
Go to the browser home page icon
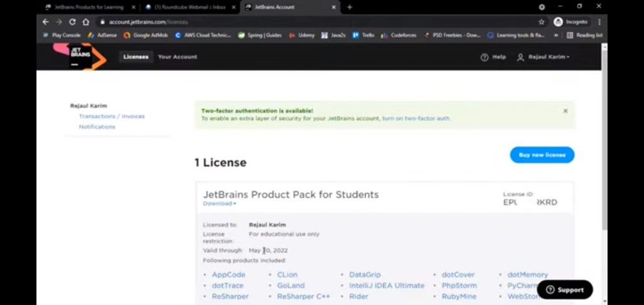pyautogui.click(x=86, y=22)
